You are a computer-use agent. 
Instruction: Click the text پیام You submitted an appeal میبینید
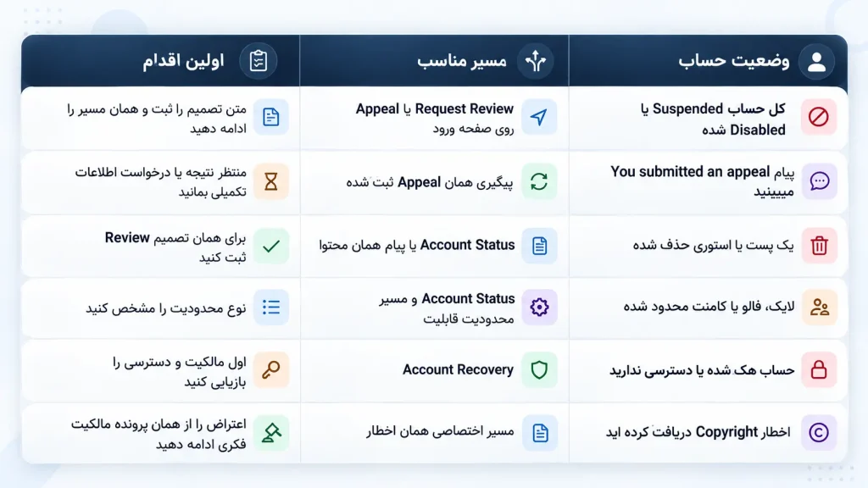(703, 181)
